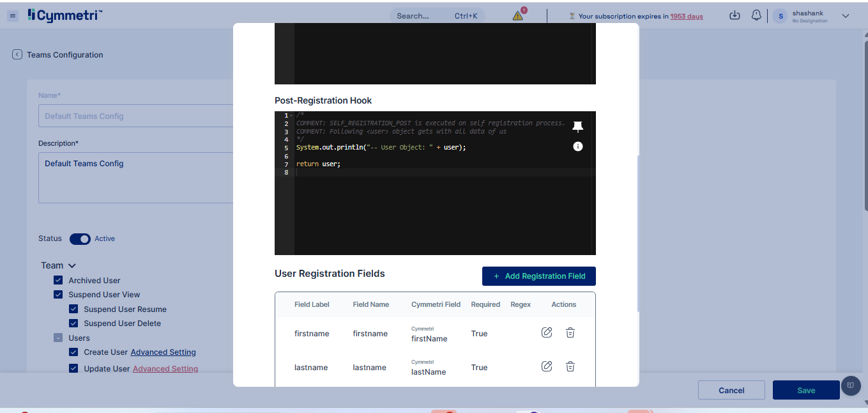Click the Search box
The width and height of the screenshot is (868, 413).
pyautogui.click(x=438, y=16)
